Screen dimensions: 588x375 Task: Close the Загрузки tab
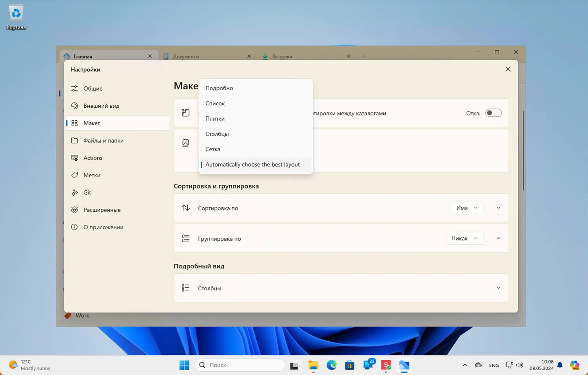348,56
